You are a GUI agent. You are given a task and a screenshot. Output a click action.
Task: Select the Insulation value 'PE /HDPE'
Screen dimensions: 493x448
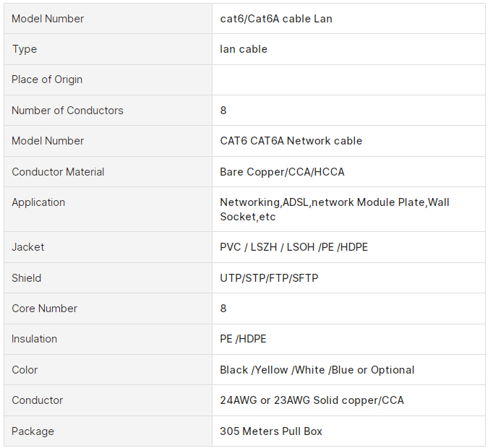[244, 339]
